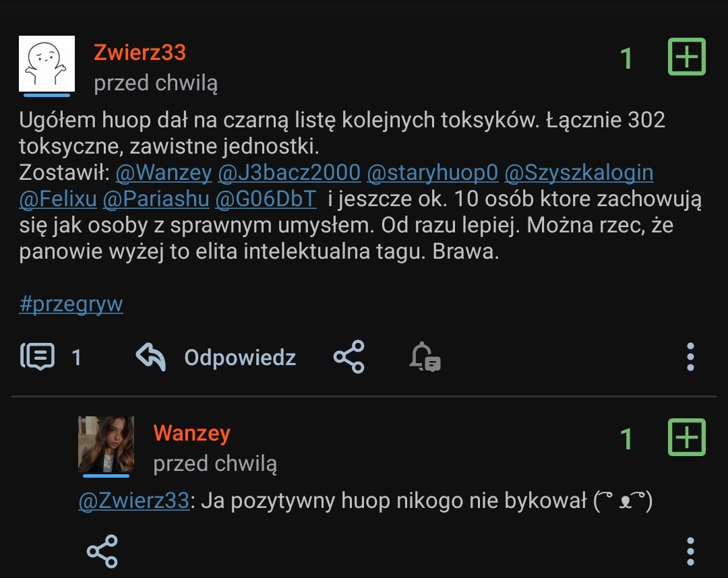
Task: Toggle post notifications bell icon
Action: tap(425, 357)
